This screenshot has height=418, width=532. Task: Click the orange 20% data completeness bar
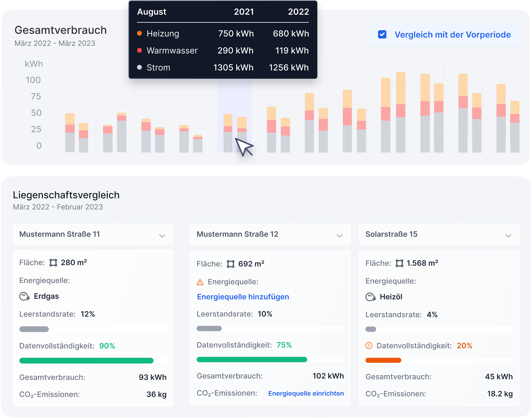point(383,360)
